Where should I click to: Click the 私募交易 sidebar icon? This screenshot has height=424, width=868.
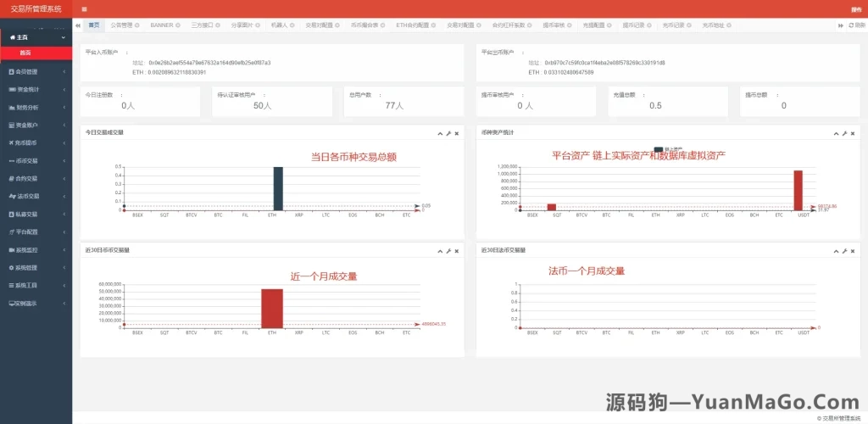(12, 215)
